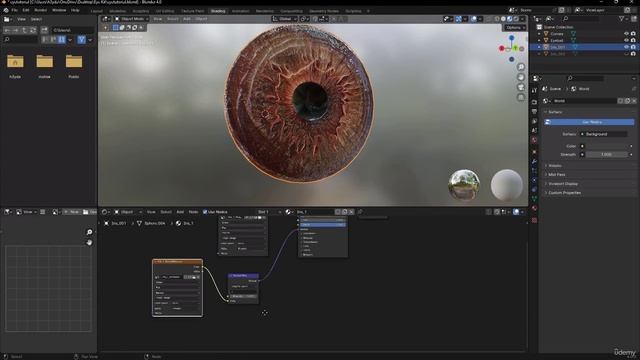Go to parent directory in file browser
640x360 pixels.
[24, 30]
